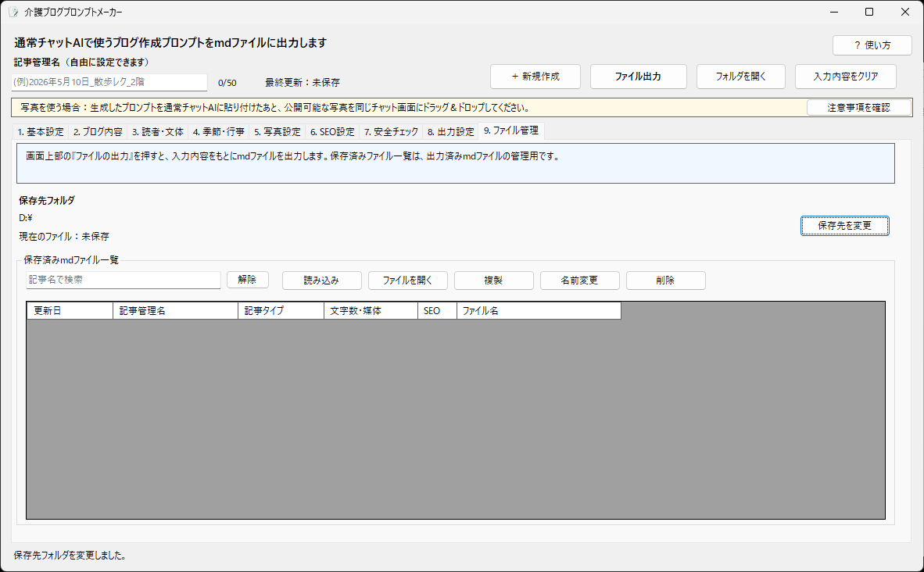
Task: Maximize the window
Action: pyautogui.click(x=869, y=12)
